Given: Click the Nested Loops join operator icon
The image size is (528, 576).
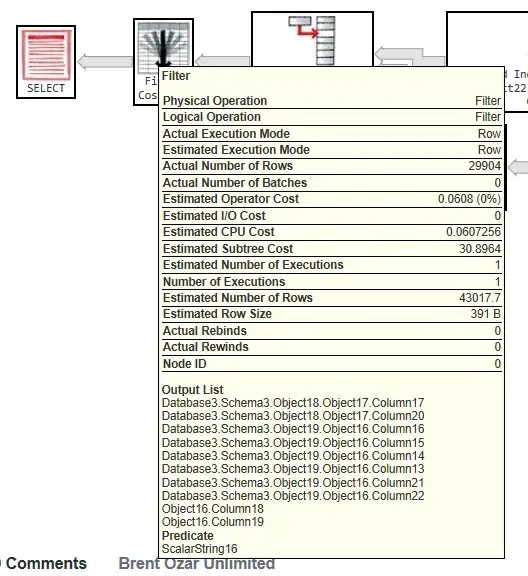Looking at the screenshot, I should tap(312, 40).
